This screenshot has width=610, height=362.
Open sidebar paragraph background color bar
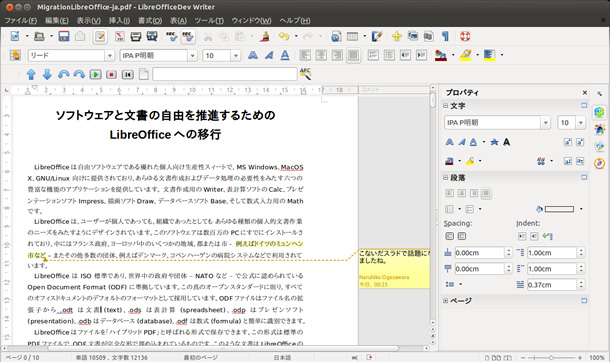tap(559, 209)
